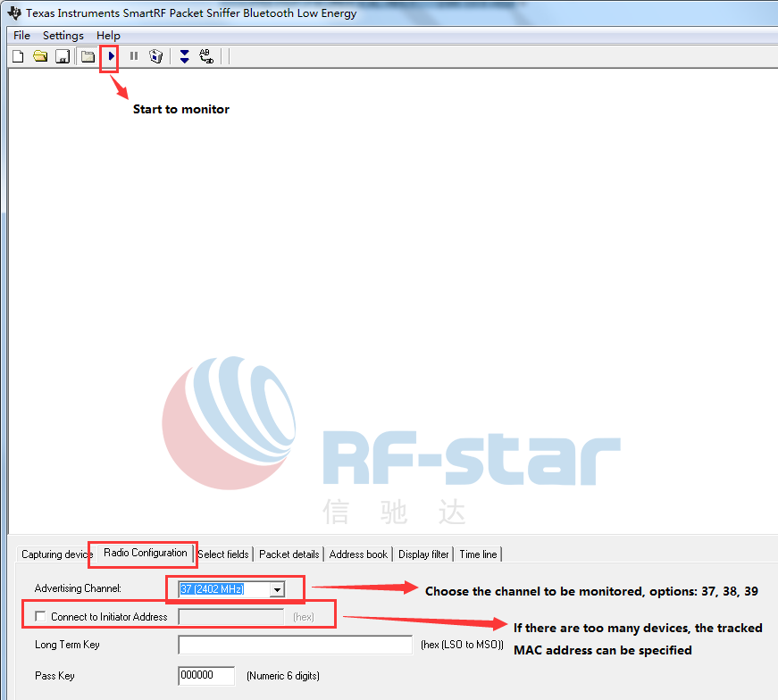Save the capture with the floppy disk icon
Image resolution: width=778 pixels, height=700 pixels.
(62, 56)
